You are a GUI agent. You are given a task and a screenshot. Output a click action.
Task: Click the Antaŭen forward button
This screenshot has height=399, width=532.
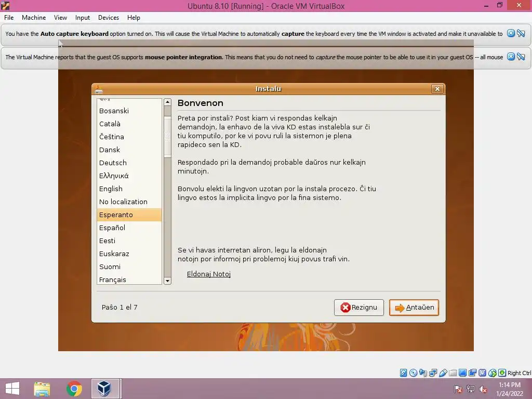pos(414,308)
